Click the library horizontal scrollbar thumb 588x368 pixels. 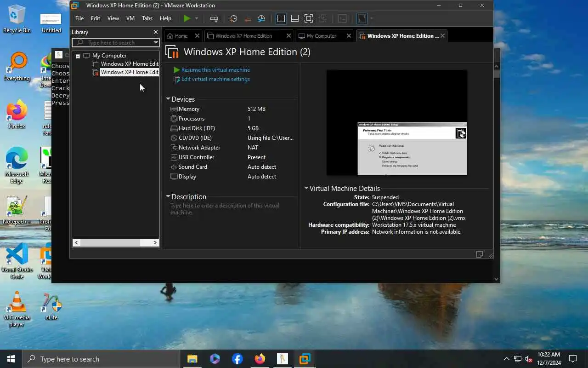pos(110,242)
